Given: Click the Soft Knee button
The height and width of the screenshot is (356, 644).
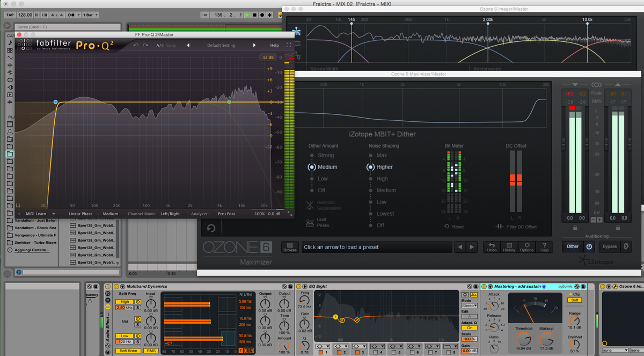Looking at the screenshot, I should point(128,351).
